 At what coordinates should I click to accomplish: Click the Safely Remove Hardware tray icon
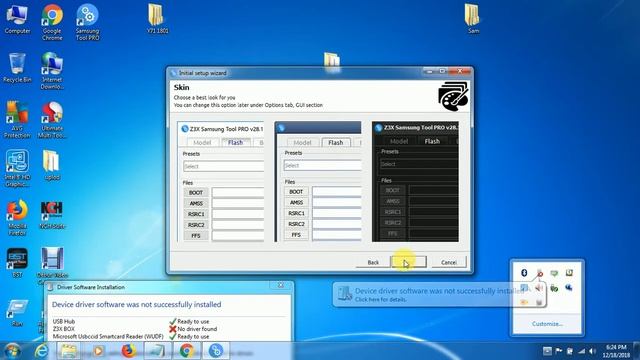click(x=554, y=288)
